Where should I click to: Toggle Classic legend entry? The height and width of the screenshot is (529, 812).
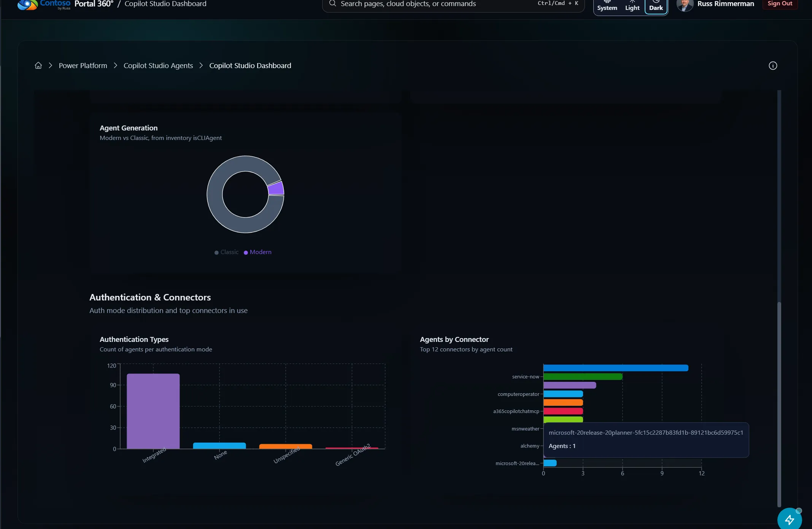coord(227,252)
